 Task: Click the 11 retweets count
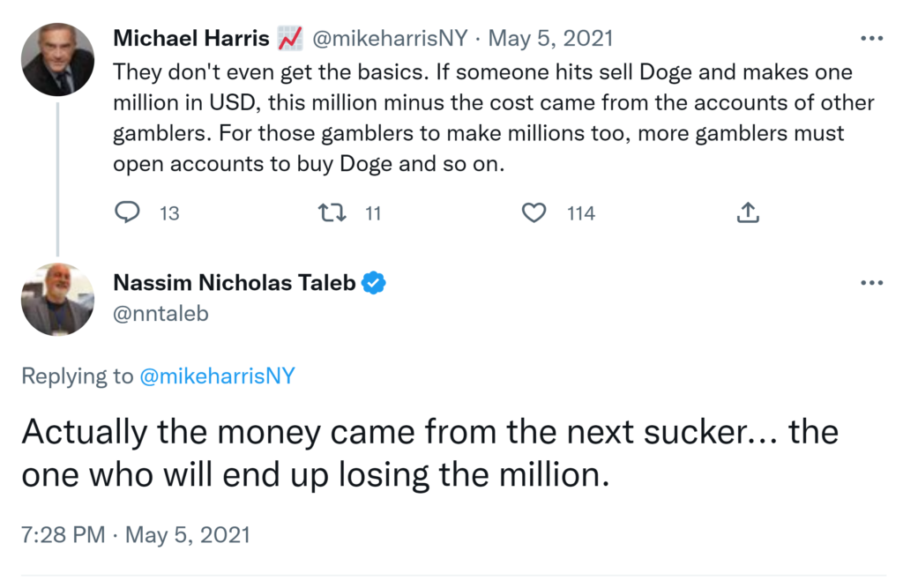point(372,213)
